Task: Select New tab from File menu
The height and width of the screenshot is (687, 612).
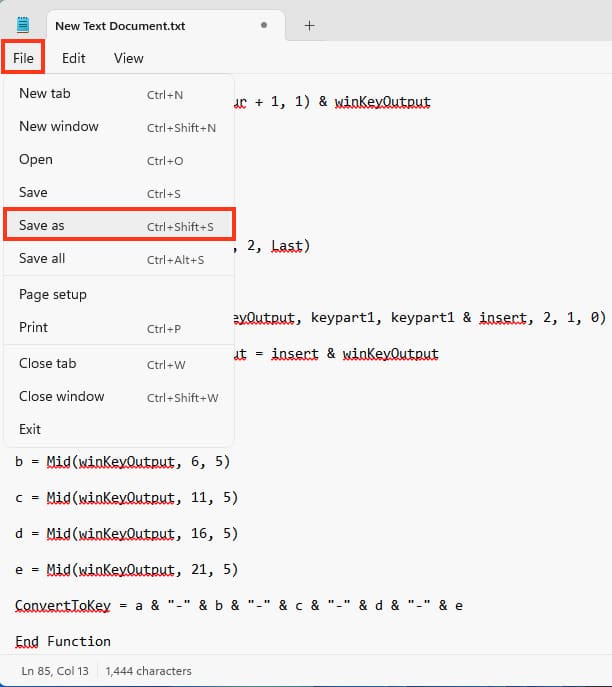Action: (45, 94)
